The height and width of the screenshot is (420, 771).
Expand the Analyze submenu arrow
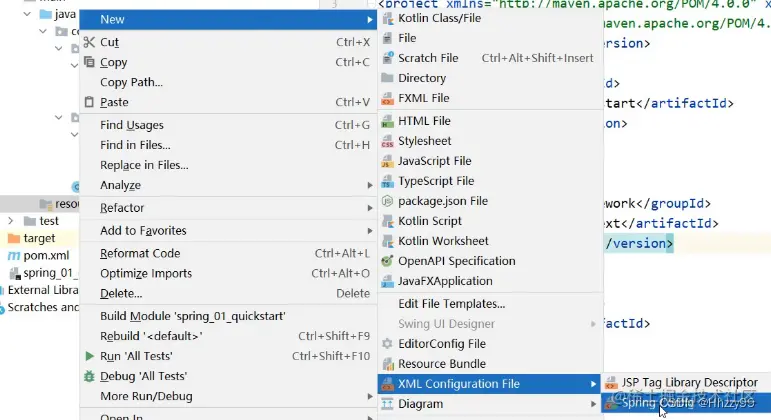pyautogui.click(x=370, y=185)
